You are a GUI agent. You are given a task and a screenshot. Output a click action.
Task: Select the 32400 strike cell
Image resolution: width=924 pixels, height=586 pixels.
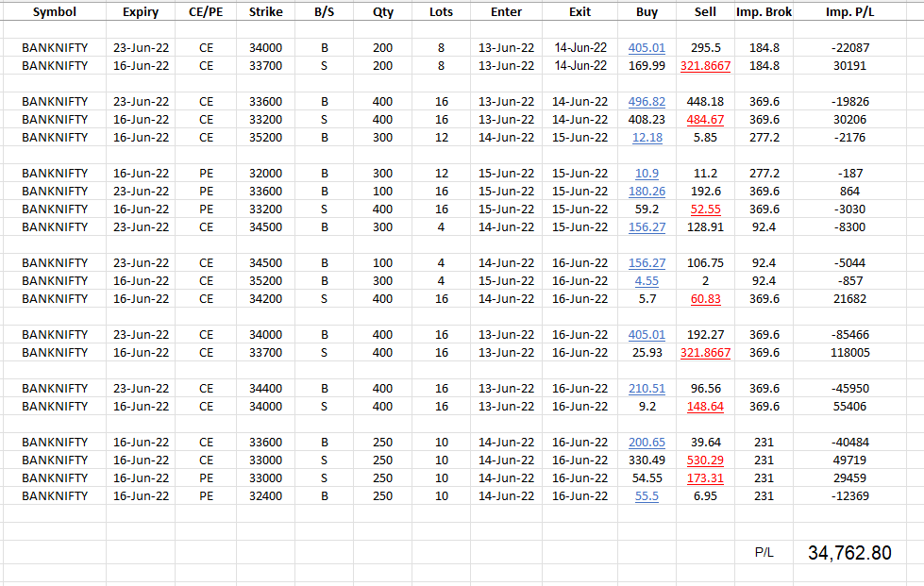[265, 496]
